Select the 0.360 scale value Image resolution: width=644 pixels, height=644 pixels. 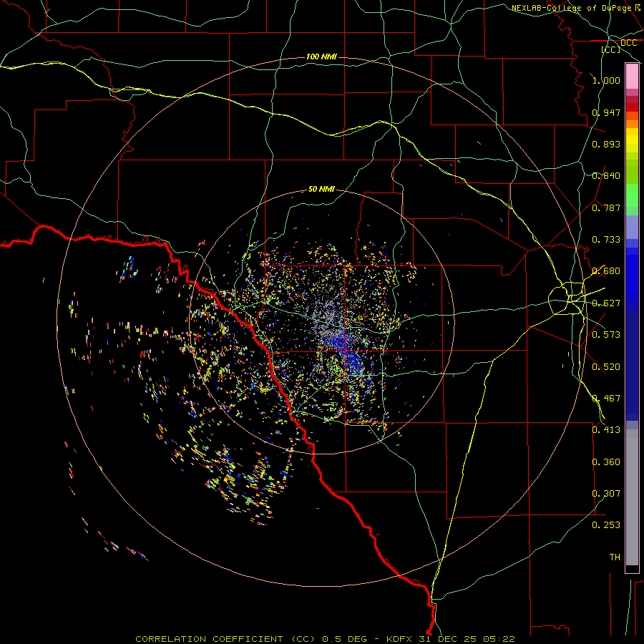tap(606, 462)
